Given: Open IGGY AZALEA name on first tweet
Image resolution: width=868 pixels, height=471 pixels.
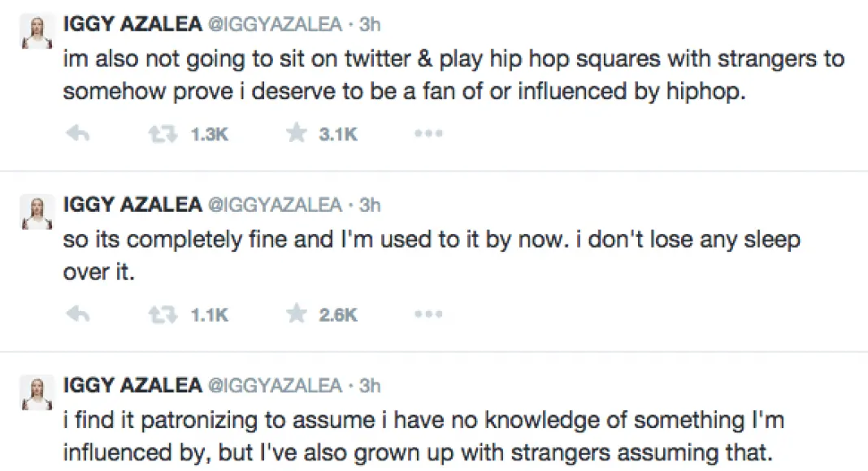Looking at the screenshot, I should point(132,25).
